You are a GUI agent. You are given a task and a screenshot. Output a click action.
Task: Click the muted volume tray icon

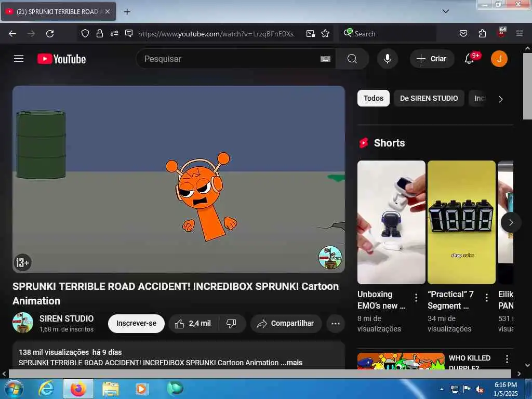tap(479, 390)
